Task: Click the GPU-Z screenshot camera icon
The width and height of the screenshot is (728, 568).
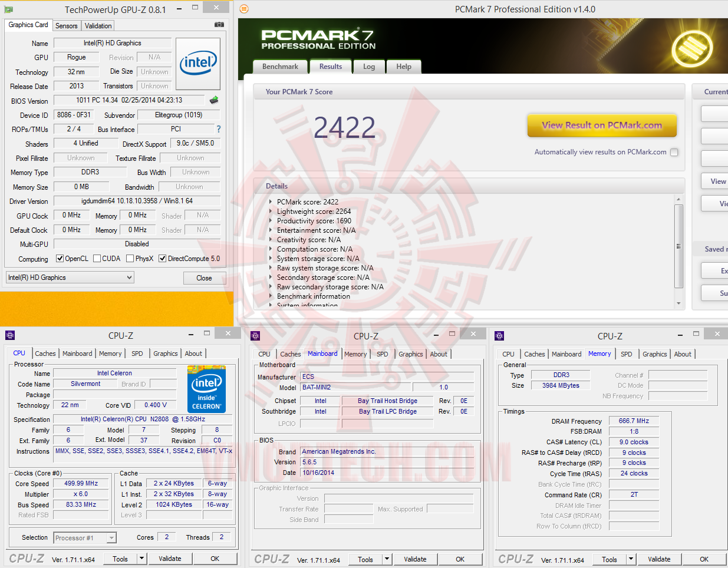Action: point(219,25)
